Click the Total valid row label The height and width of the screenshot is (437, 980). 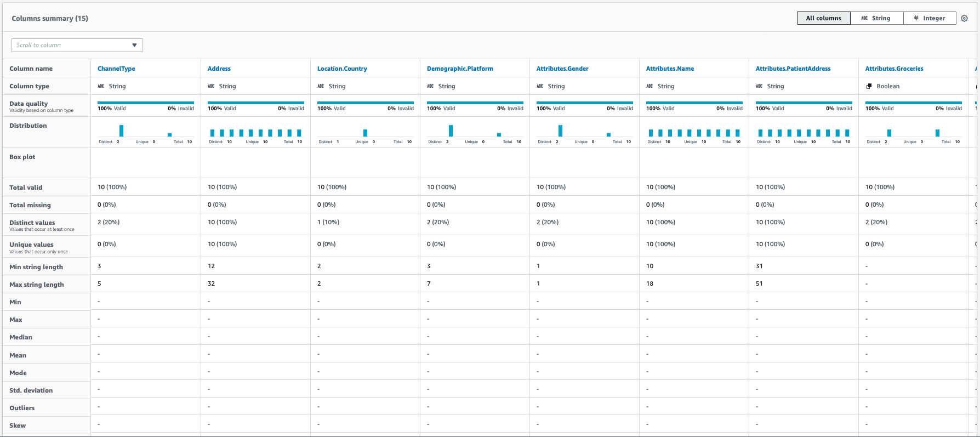tap(26, 188)
